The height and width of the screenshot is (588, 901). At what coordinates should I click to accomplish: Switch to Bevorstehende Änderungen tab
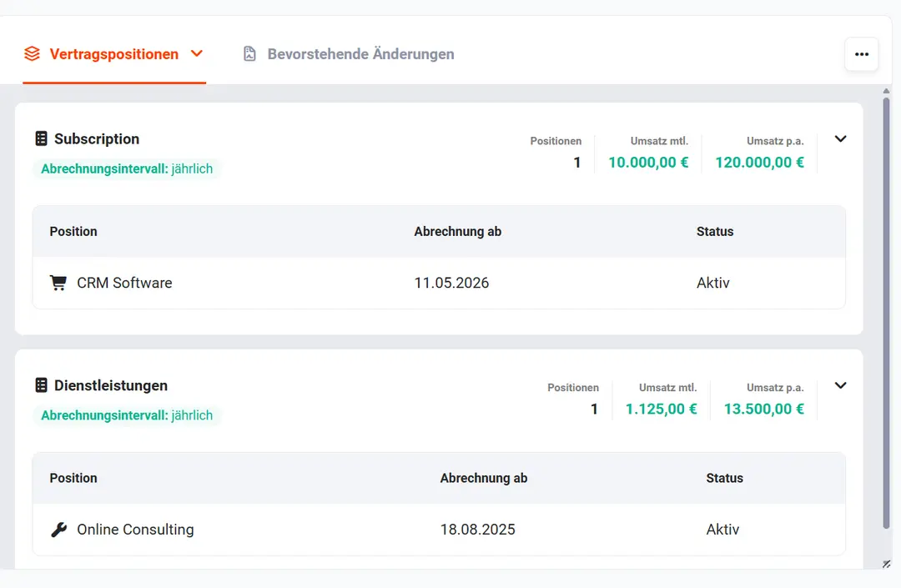[349, 54]
